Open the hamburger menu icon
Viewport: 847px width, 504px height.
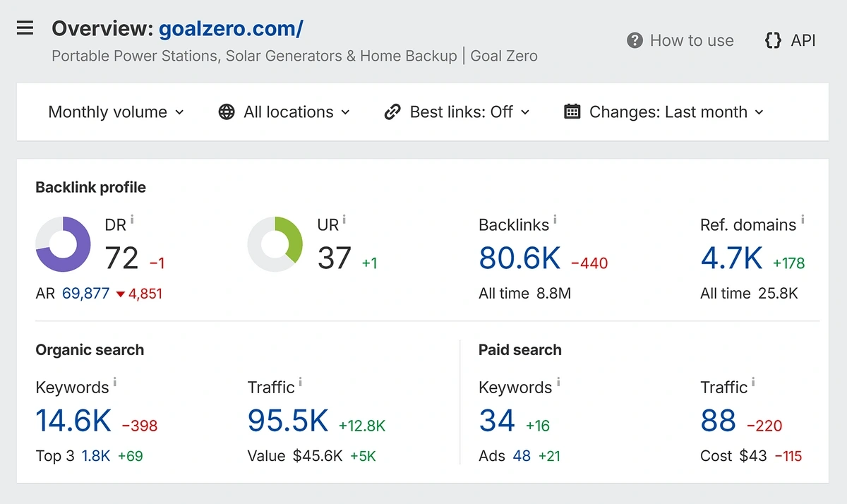[25, 28]
